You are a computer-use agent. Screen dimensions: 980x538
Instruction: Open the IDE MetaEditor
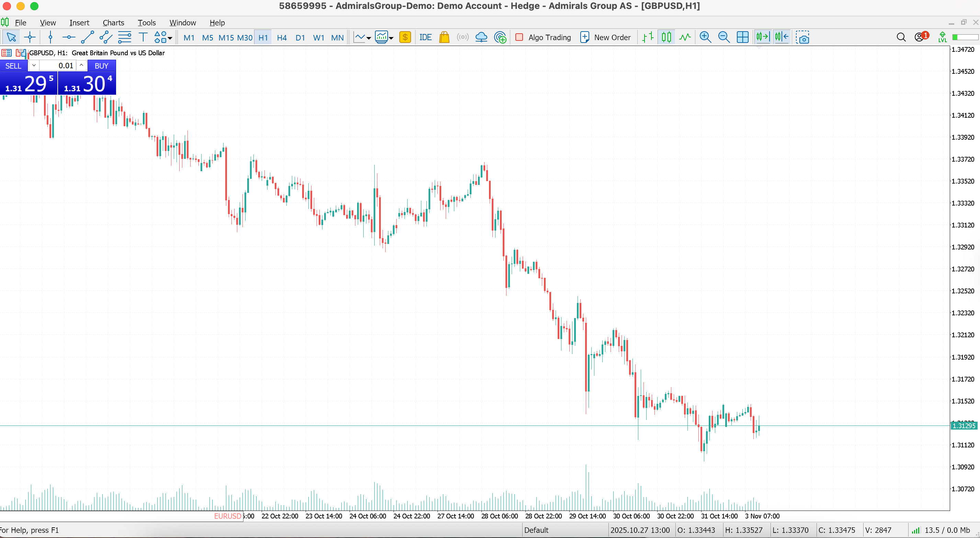(x=425, y=37)
